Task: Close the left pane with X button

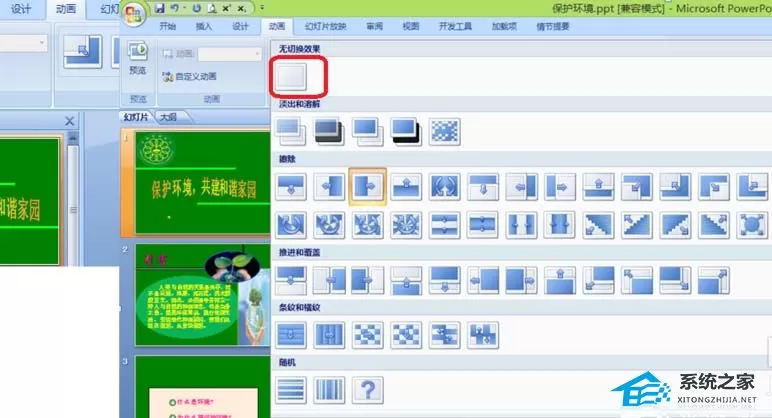Action: 70,121
